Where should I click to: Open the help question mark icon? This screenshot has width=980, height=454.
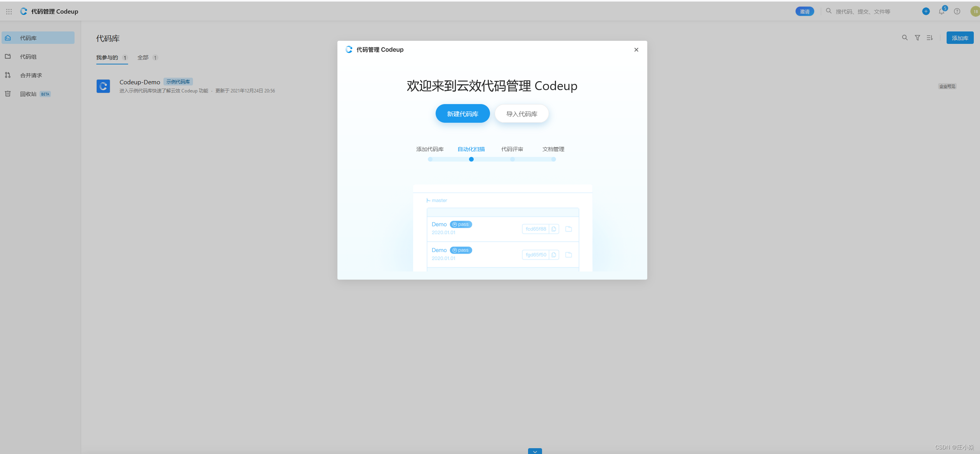tap(957, 12)
